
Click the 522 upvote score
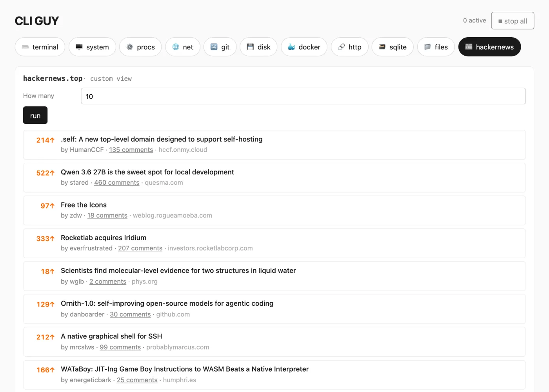point(45,173)
